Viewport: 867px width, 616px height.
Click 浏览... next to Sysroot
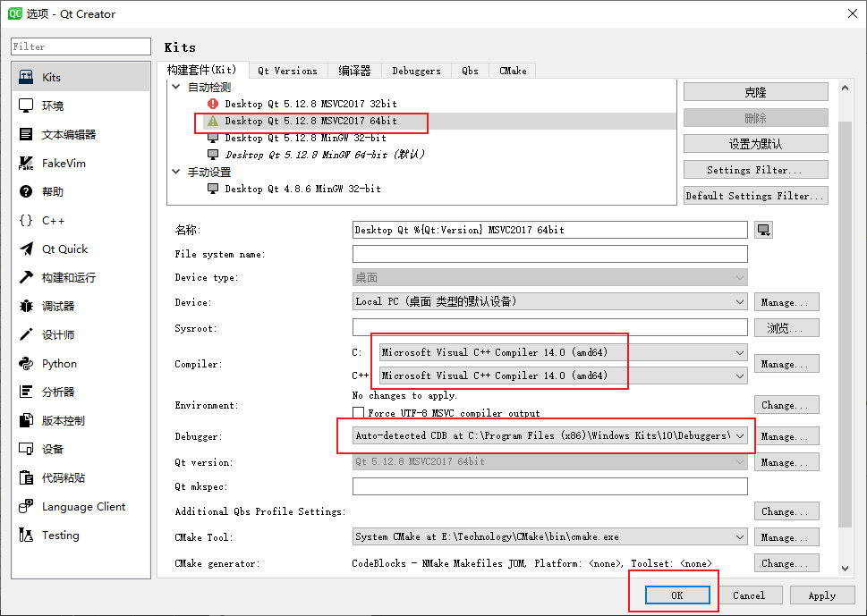coord(786,327)
